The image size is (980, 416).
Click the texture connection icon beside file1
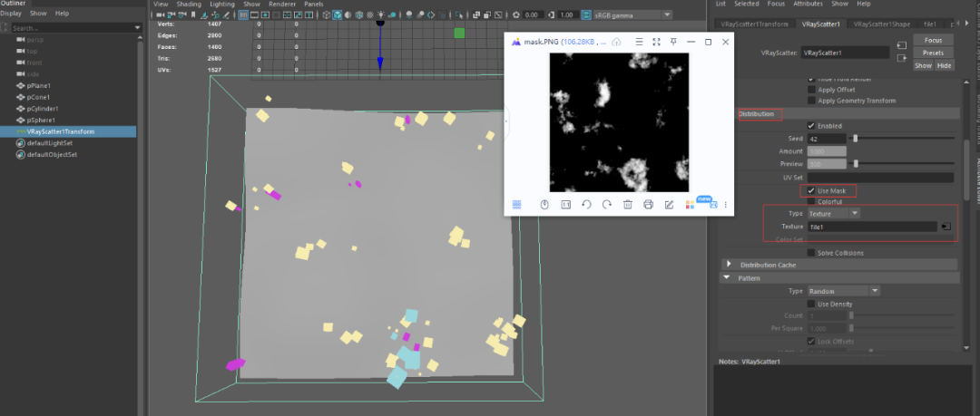click(x=946, y=227)
